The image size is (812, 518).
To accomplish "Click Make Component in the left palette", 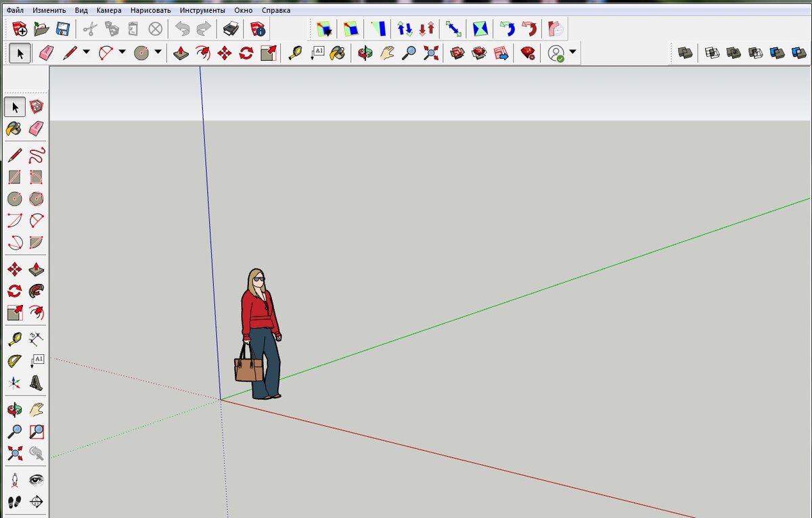I will click(x=37, y=107).
